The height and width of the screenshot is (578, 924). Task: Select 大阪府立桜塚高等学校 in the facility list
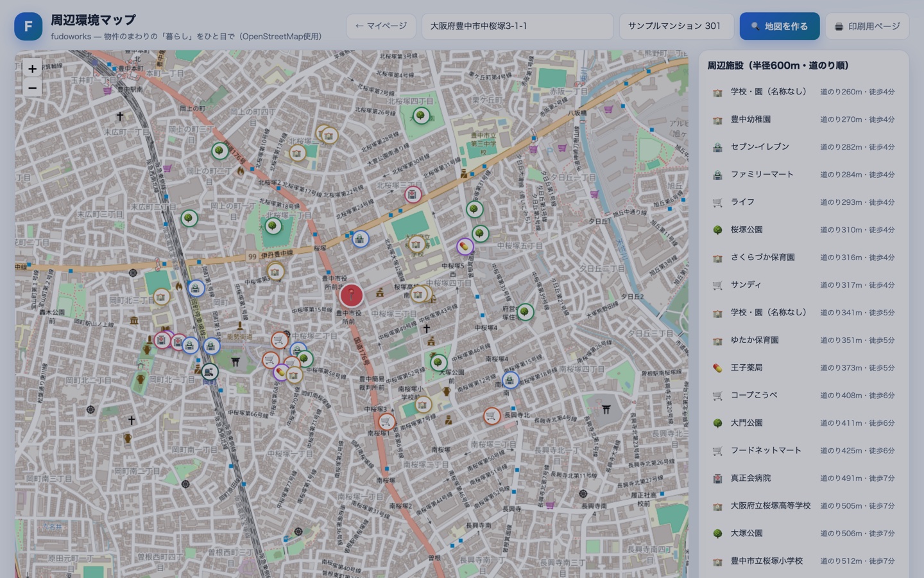pyautogui.click(x=803, y=506)
